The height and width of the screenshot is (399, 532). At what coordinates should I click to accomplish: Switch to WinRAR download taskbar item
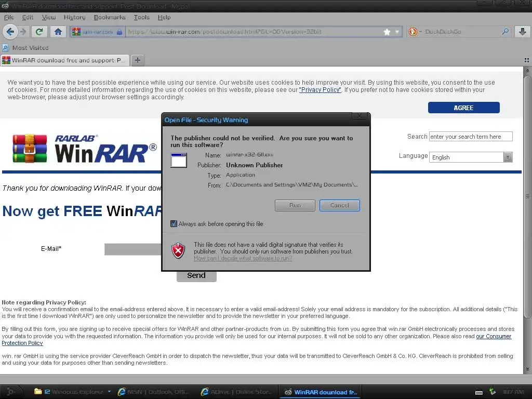click(321, 392)
